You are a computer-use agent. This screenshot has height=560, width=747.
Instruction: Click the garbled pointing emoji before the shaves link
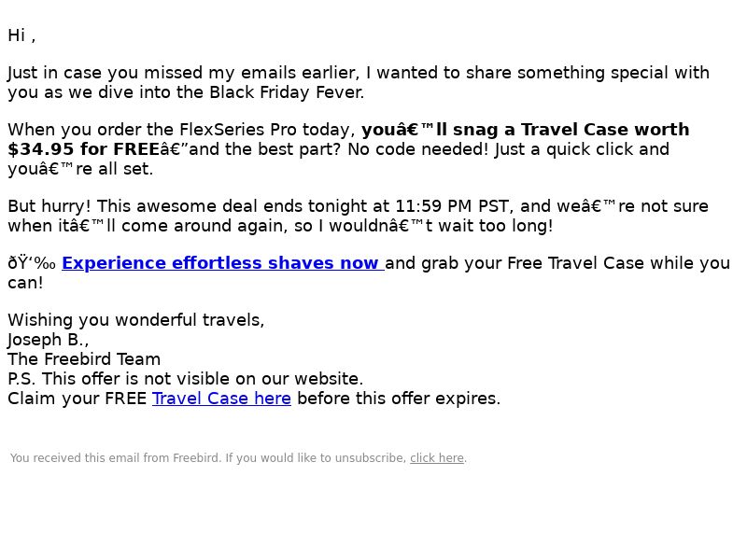click(32, 263)
